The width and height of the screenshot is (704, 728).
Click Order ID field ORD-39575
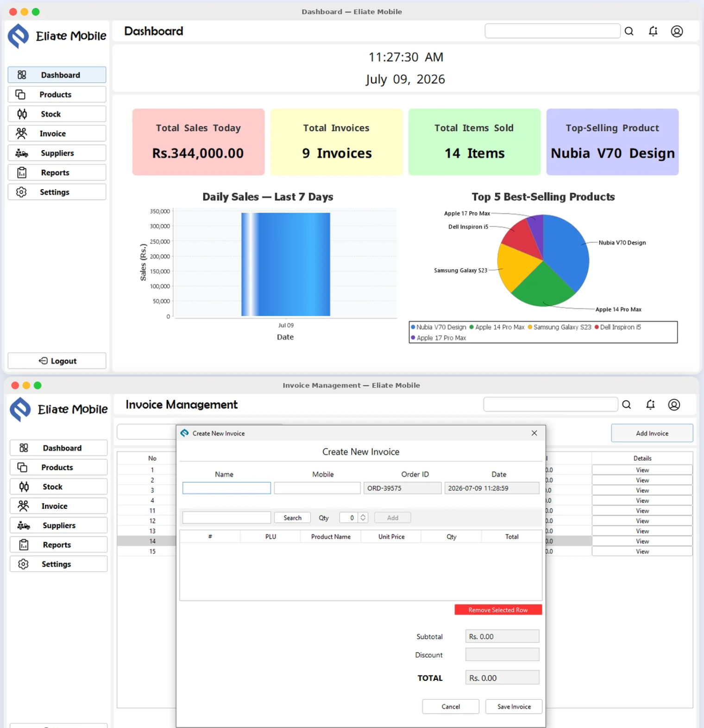tap(402, 488)
